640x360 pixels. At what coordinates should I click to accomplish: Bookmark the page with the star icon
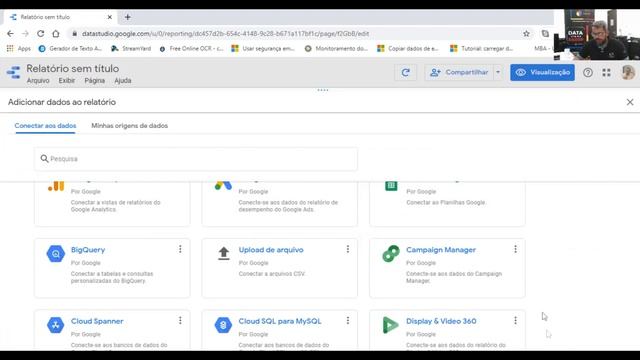pyautogui.click(x=527, y=34)
